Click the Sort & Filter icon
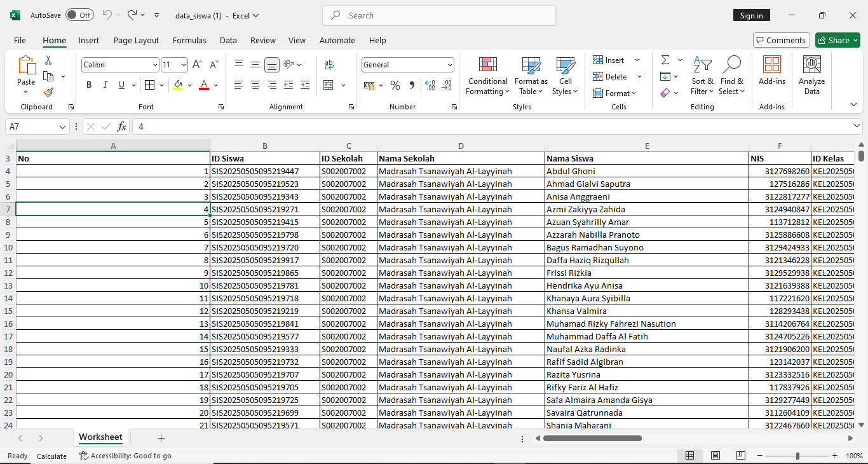Viewport: 868px width, 464px height. (702, 76)
